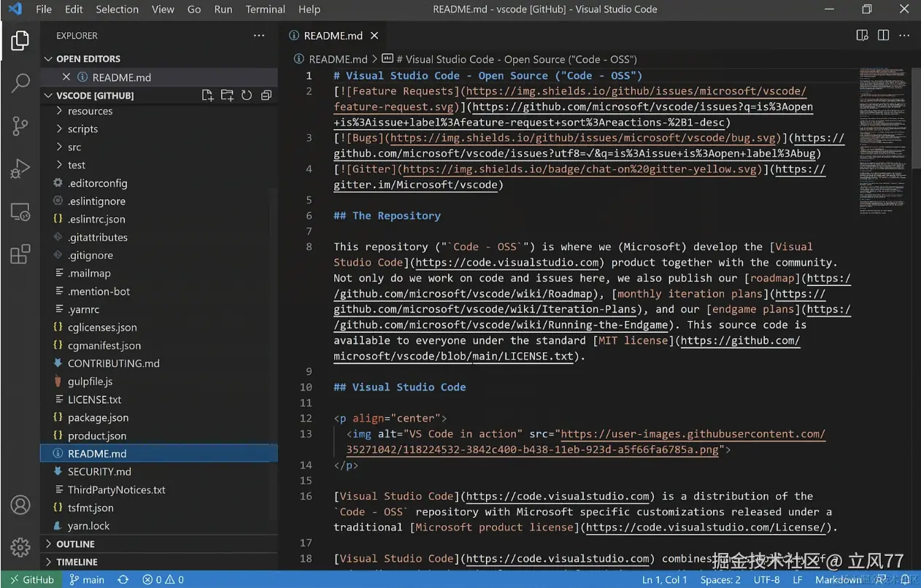This screenshot has width=921, height=588.
Task: Click the main branch indicator
Action: tap(87, 579)
